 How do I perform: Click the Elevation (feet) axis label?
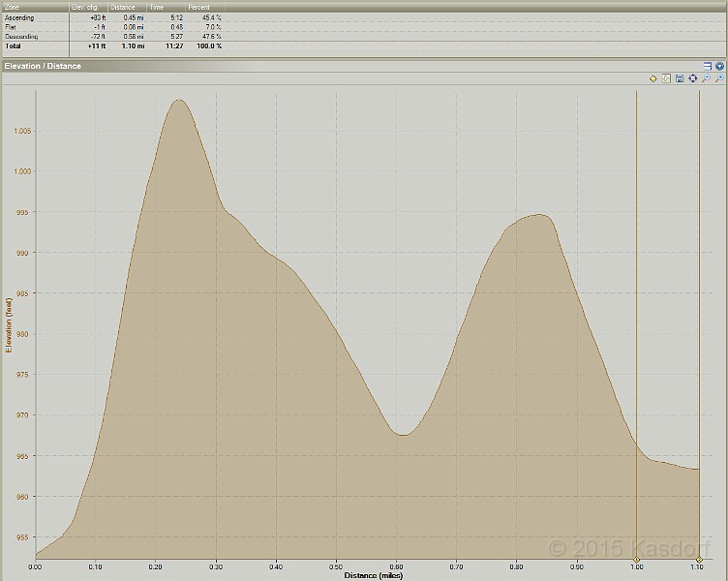[10, 326]
